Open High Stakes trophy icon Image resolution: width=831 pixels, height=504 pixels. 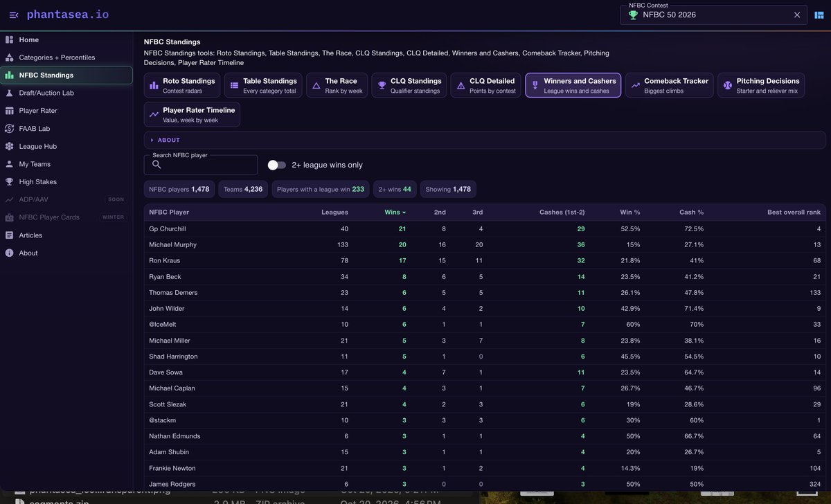pyautogui.click(x=9, y=182)
